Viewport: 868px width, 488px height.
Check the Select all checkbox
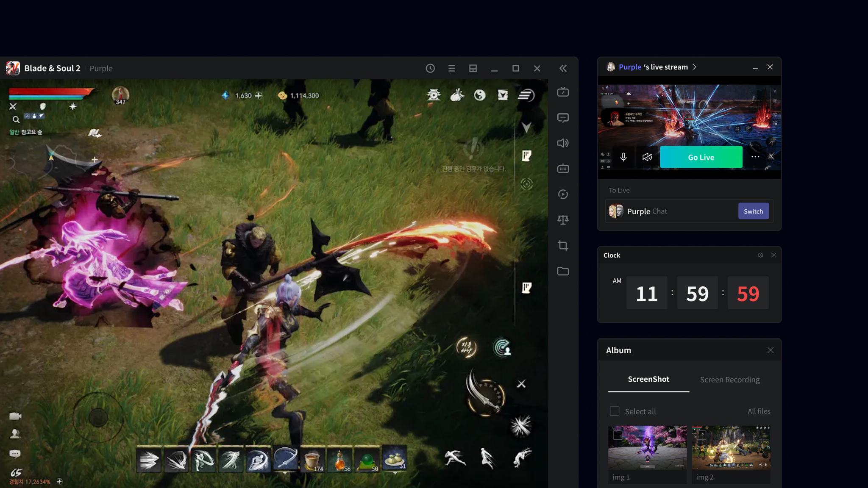tap(615, 411)
